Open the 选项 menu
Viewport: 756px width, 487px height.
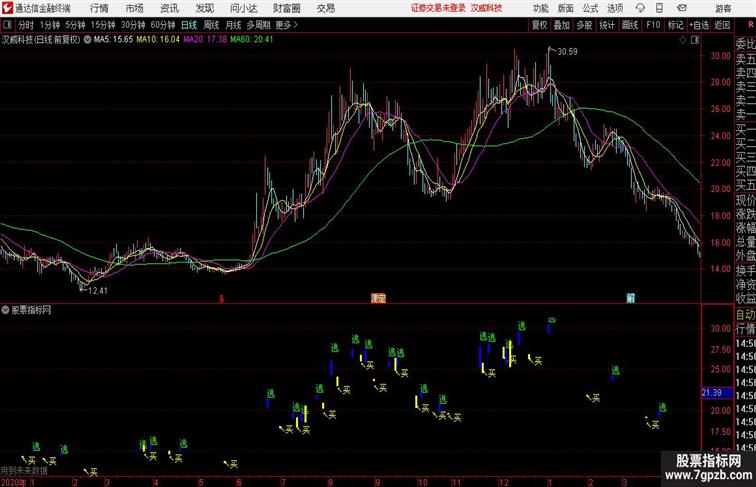click(615, 8)
